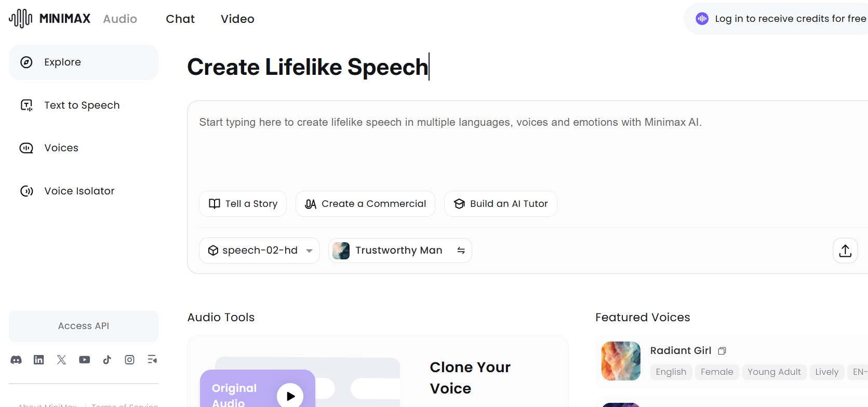Click the Trustworthy Man voice selector
The width and height of the screenshot is (868, 407).
pyautogui.click(x=400, y=251)
